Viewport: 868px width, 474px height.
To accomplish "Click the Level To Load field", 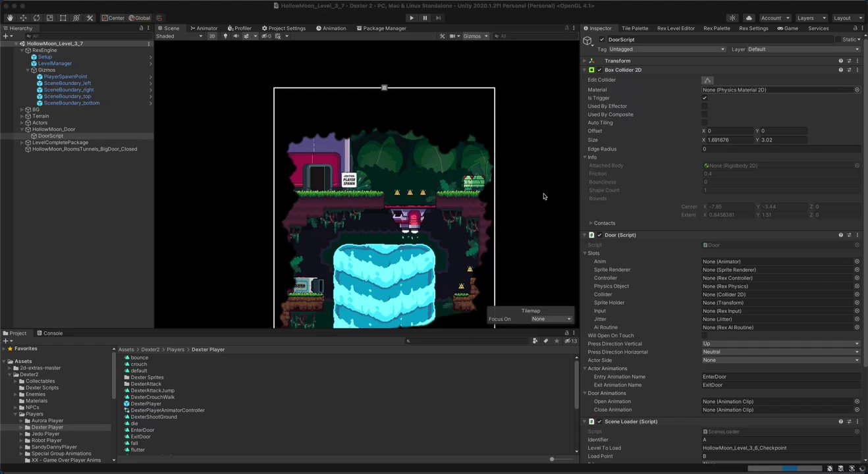I will click(x=780, y=448).
